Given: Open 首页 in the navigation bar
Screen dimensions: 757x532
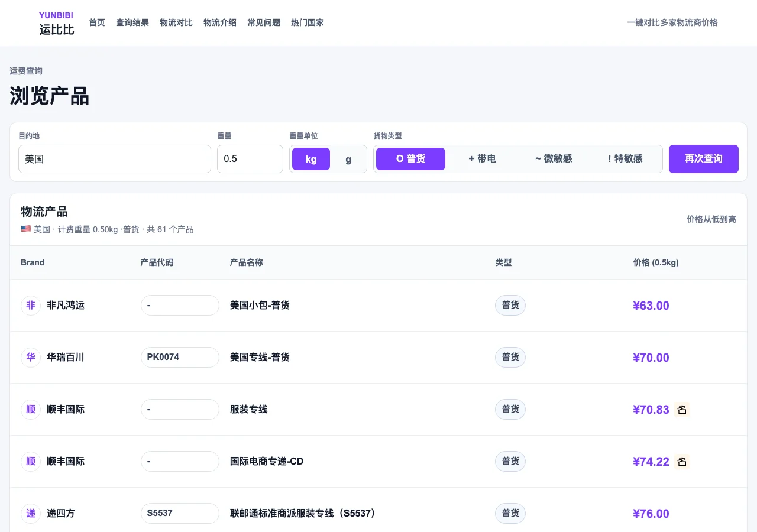Looking at the screenshot, I should pos(97,22).
